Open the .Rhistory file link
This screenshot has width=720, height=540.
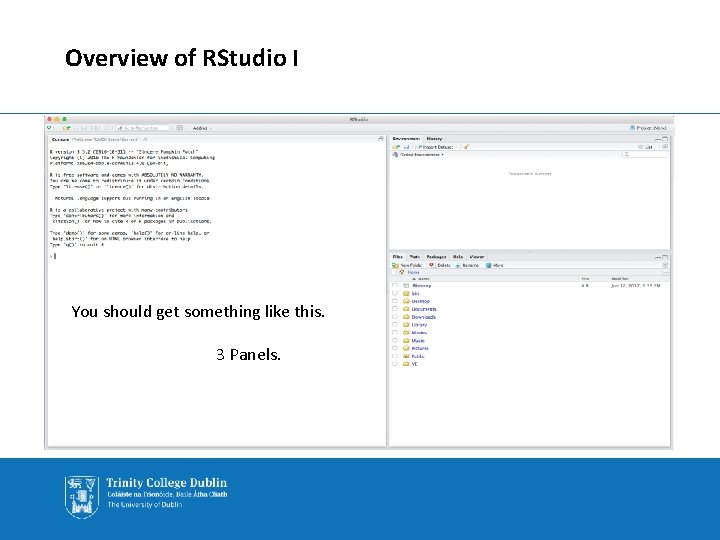tap(422, 286)
